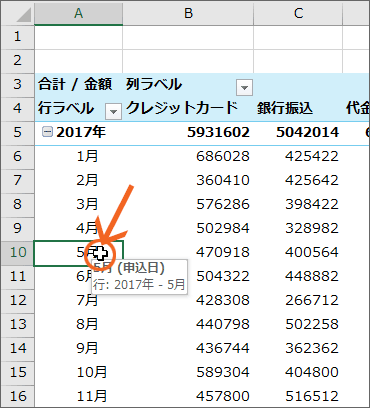Screen dimensions: 370x408
Task: Click the 列ラベル cell text
Action: (x=154, y=84)
